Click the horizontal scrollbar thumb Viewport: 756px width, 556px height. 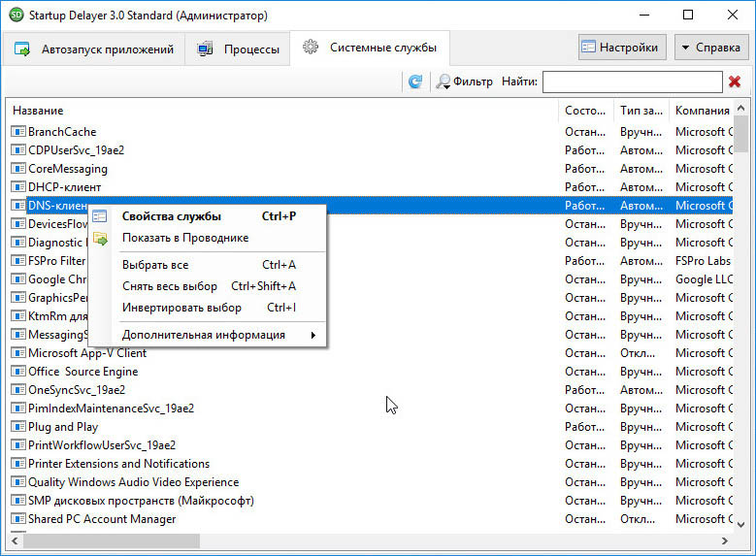pyautogui.click(x=112, y=541)
